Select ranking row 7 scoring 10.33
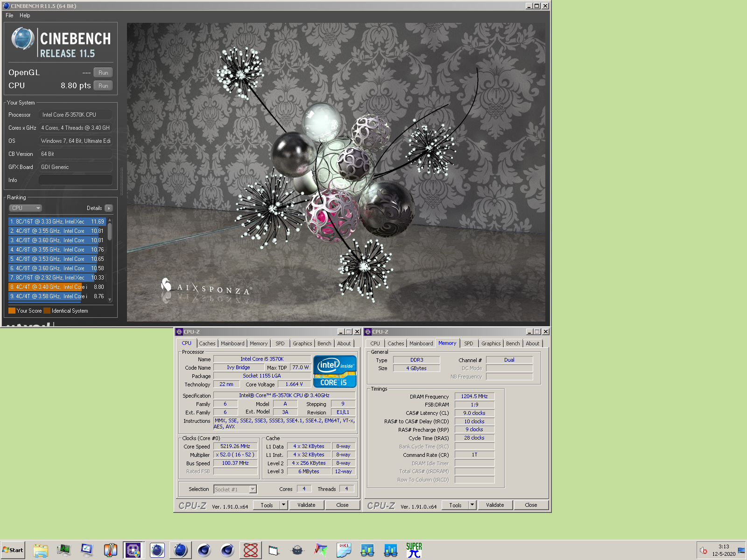Image resolution: width=747 pixels, height=560 pixels. coord(57,278)
